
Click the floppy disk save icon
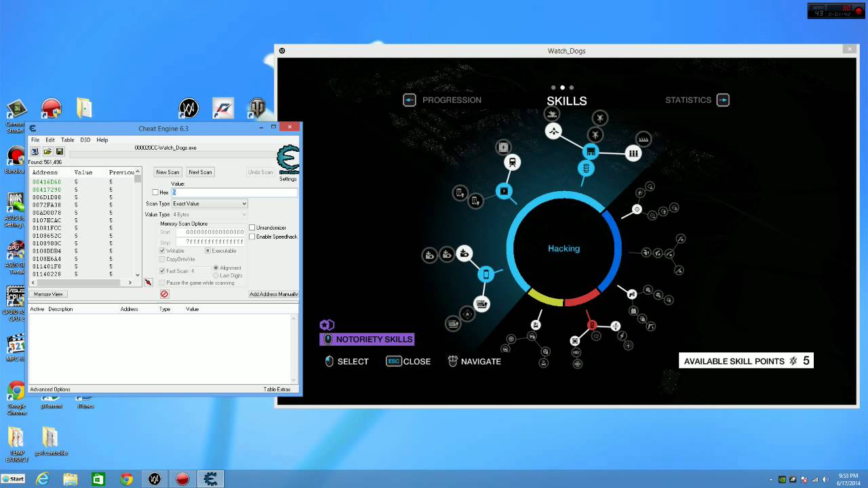coord(60,152)
